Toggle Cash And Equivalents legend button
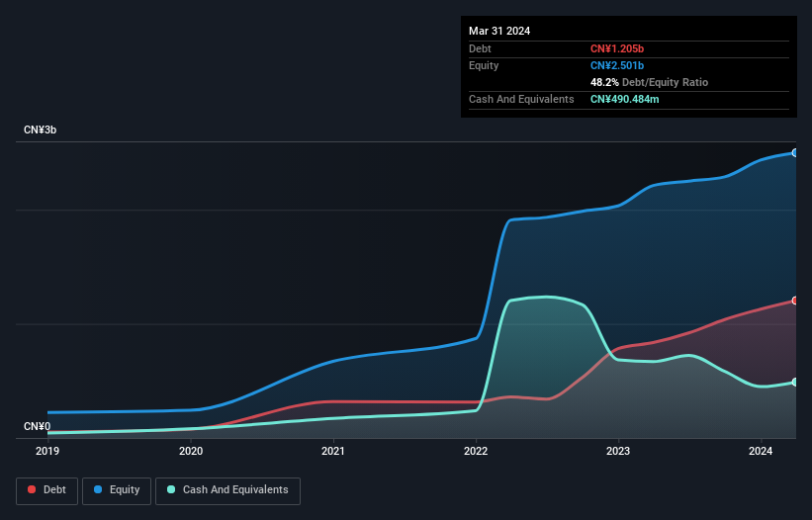The image size is (812, 520). pos(227,490)
